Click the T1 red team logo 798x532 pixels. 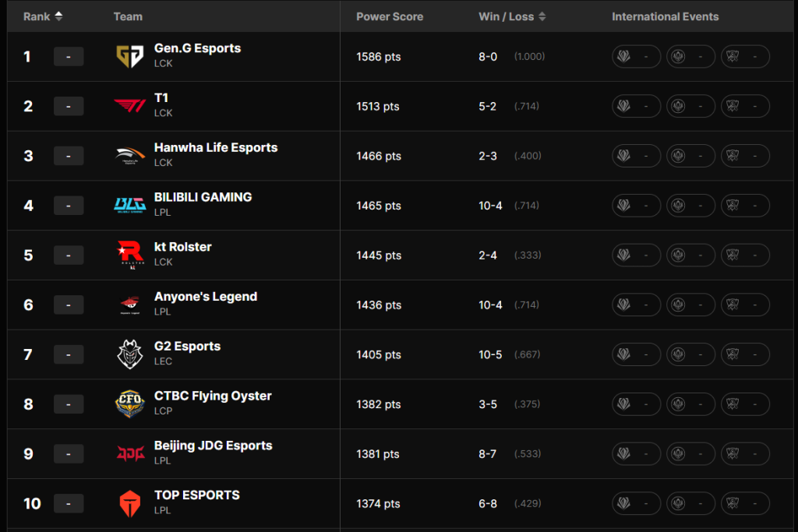point(129,106)
